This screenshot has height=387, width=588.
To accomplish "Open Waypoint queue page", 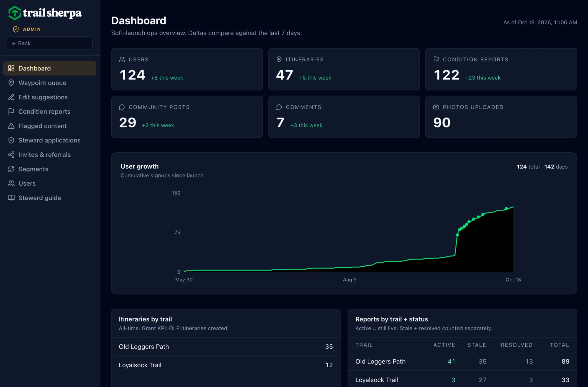I will coord(50,83).
